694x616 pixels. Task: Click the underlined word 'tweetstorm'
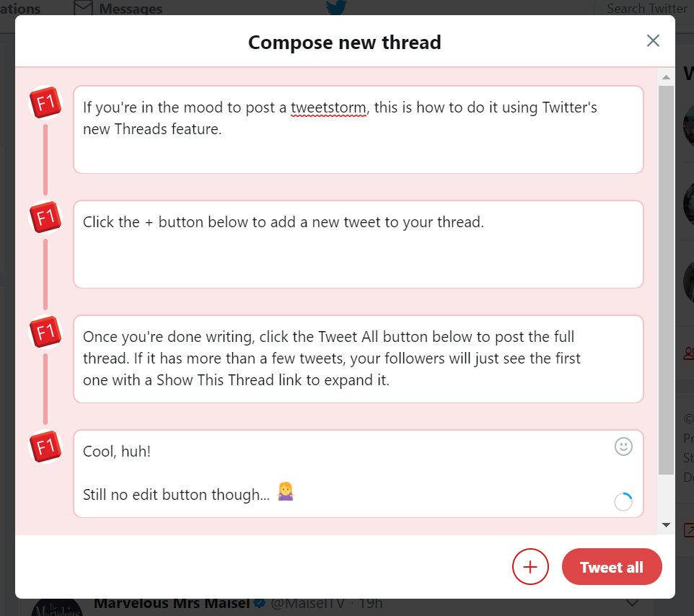coord(328,107)
